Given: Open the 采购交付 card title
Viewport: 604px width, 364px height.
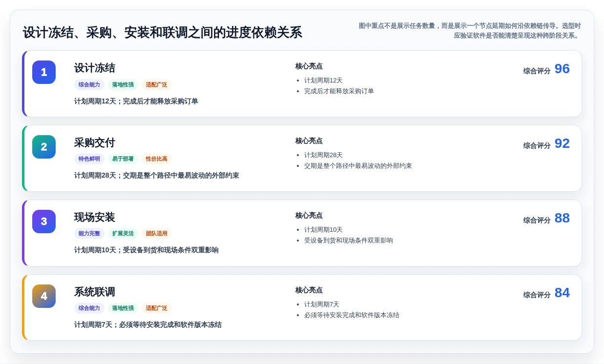Looking at the screenshot, I should point(95,143).
